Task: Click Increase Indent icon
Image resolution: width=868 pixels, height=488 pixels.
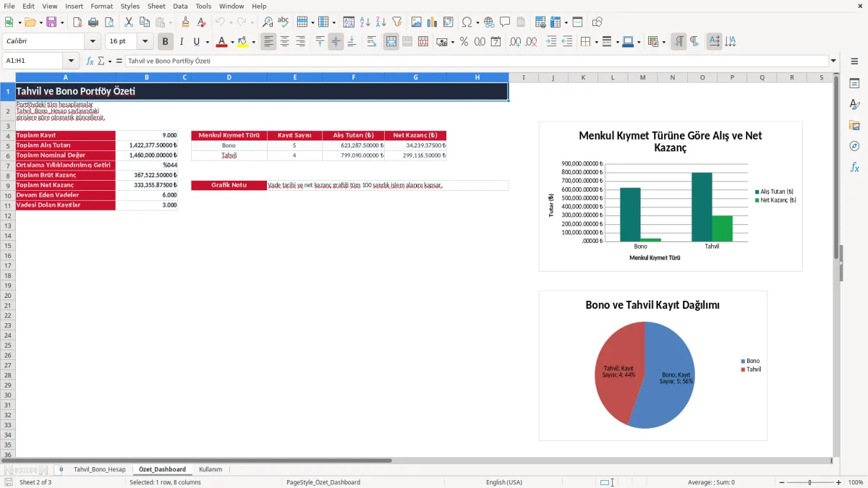Action: point(551,42)
